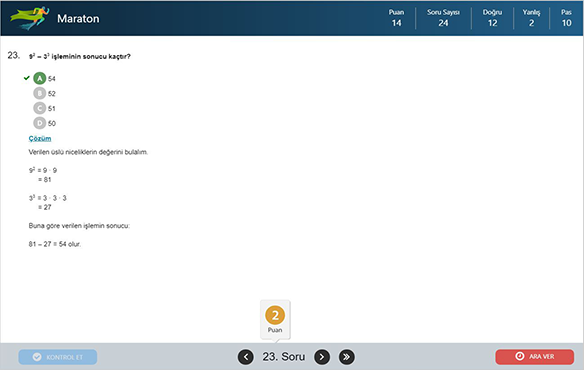Click the '23. Soru' navigation label
Screen dimensions: 584x370
283,357
